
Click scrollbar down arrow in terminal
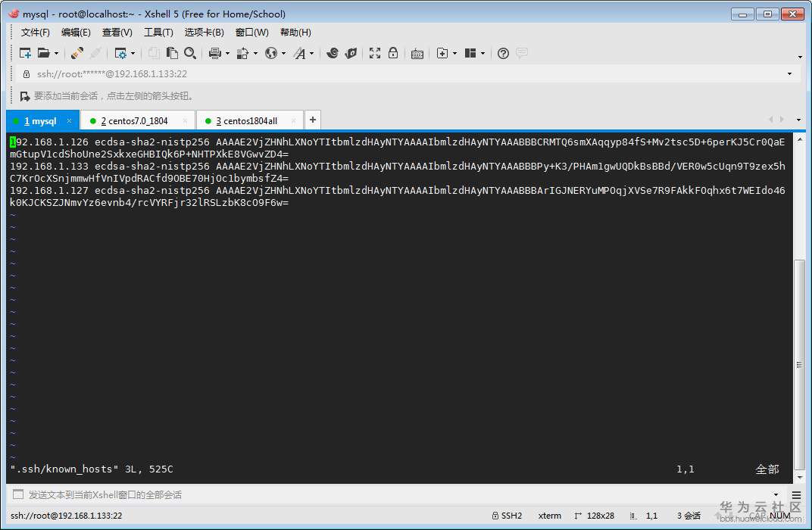[x=800, y=477]
